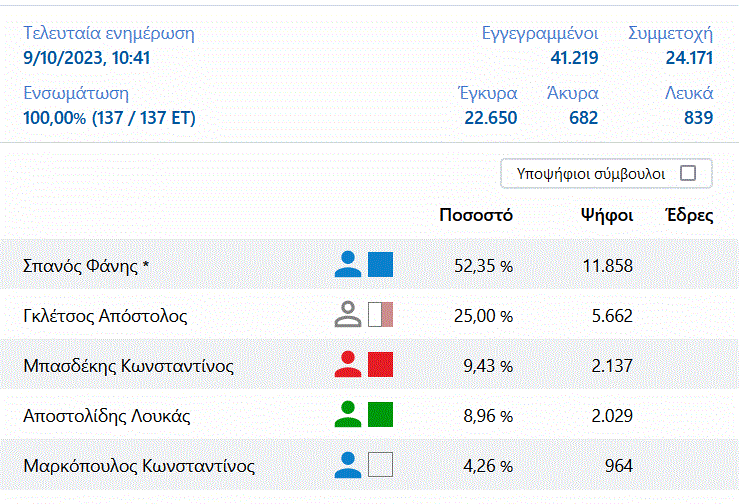Click the blue person icon for Σπανός Φάνης

tap(347, 264)
